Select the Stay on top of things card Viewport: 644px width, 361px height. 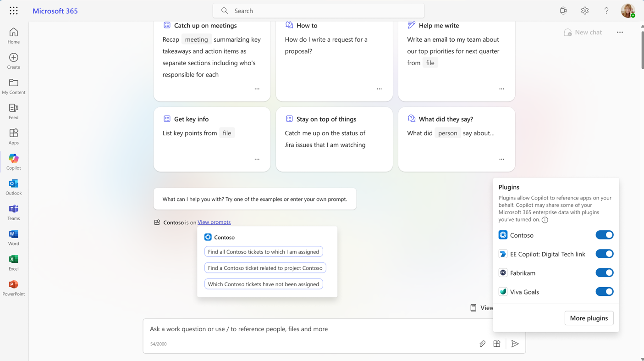coord(334,139)
